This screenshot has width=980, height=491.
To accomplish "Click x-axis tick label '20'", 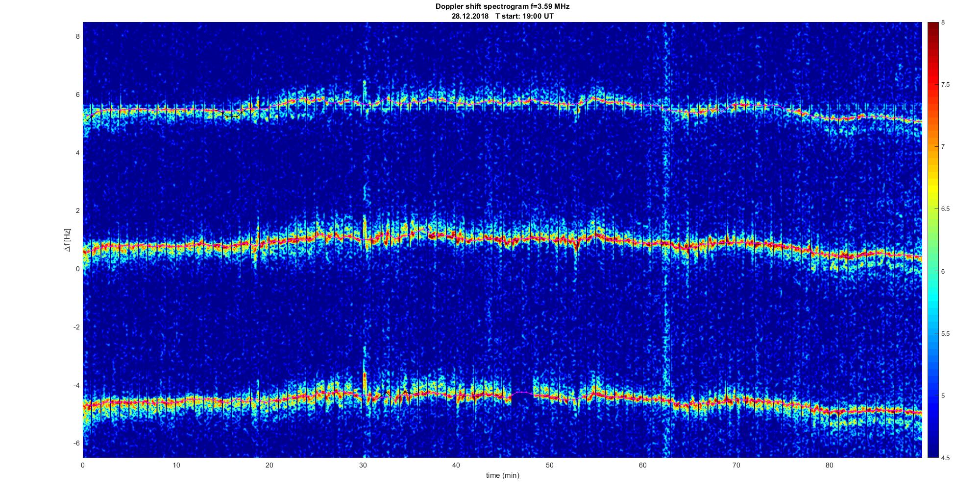I will pos(269,465).
